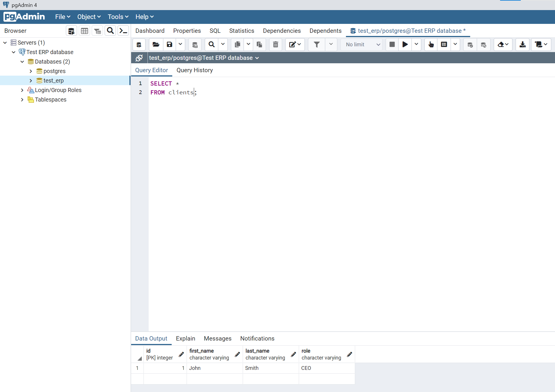
Task: Commit the current transaction
Action: [x=470, y=45]
